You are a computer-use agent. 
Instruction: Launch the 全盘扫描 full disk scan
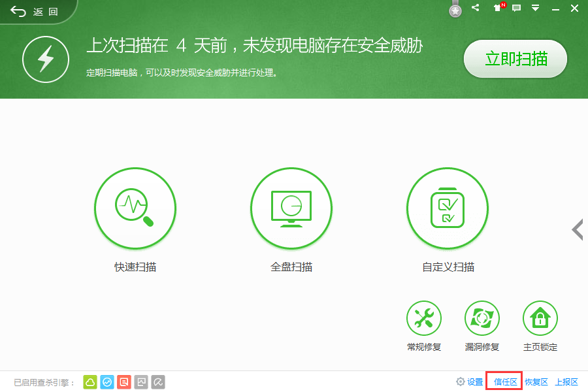pyautogui.click(x=291, y=208)
